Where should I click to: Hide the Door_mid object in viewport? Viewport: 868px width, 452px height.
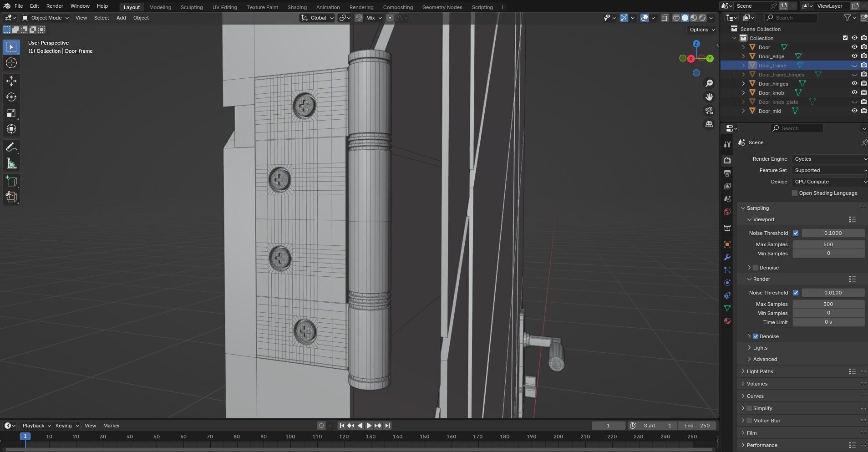click(x=854, y=111)
